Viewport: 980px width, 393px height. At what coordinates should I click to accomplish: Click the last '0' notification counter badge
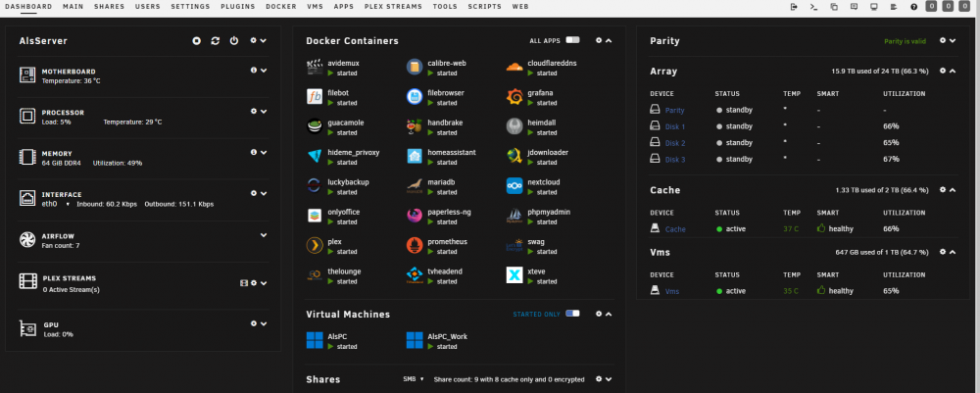coord(965,7)
